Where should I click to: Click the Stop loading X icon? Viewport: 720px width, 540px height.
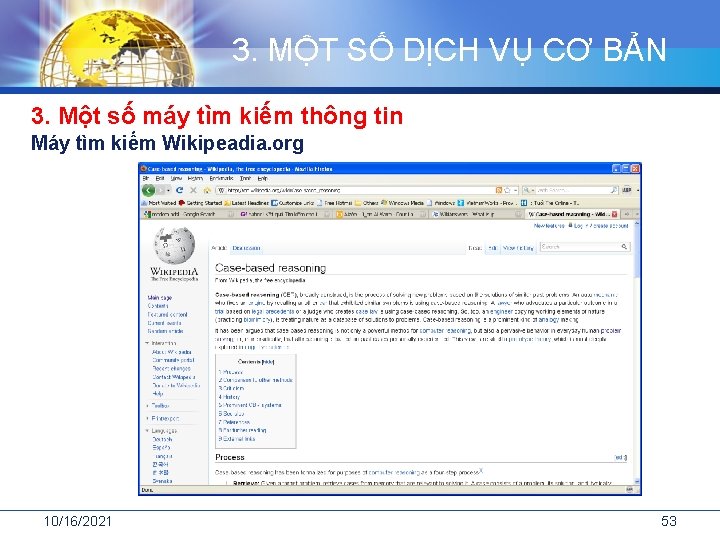(x=193, y=190)
